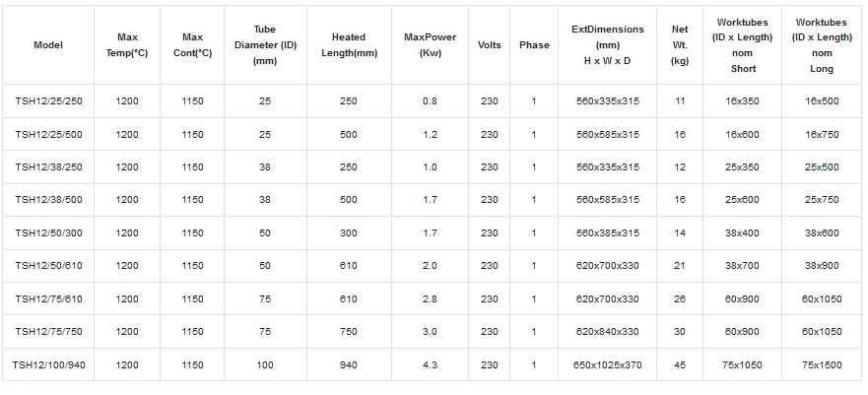Click the MaxPower (Kw) column header
868x395 pixels.
[429, 45]
